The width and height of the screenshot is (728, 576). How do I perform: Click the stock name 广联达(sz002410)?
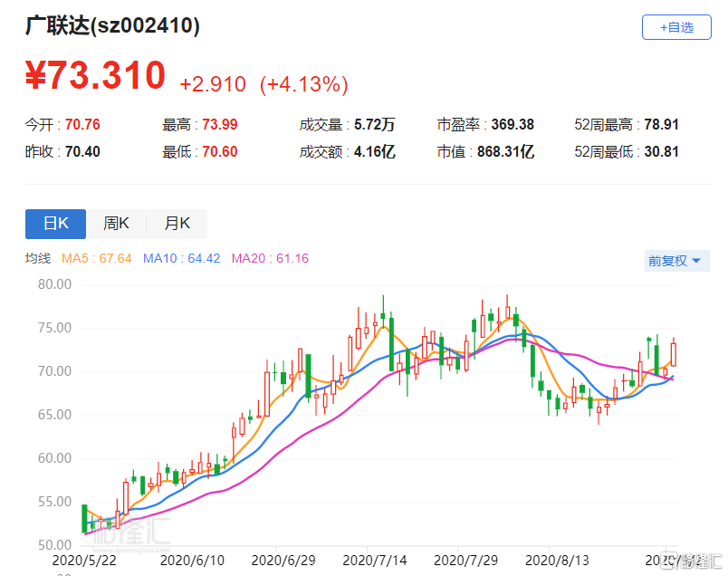(x=112, y=25)
